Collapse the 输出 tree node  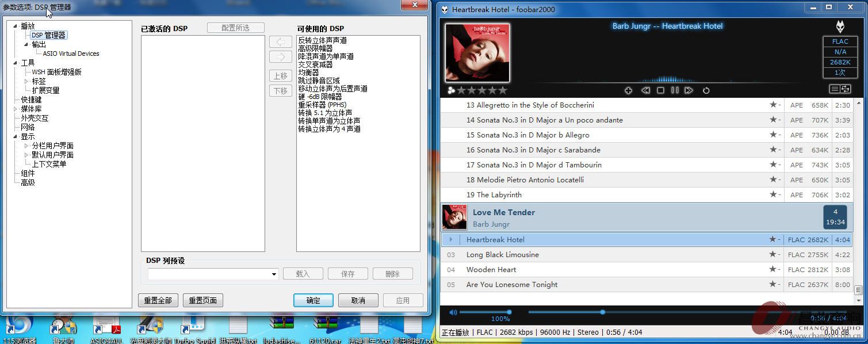(x=26, y=44)
